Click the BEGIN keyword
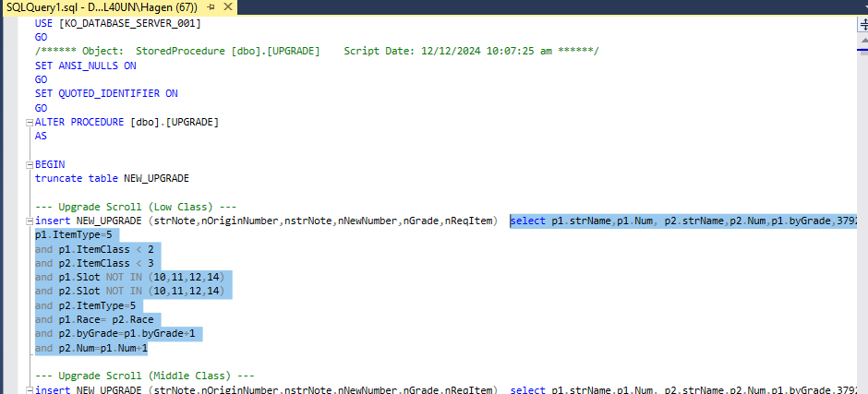Viewport: 868px width, 394px height. pyautogui.click(x=50, y=165)
